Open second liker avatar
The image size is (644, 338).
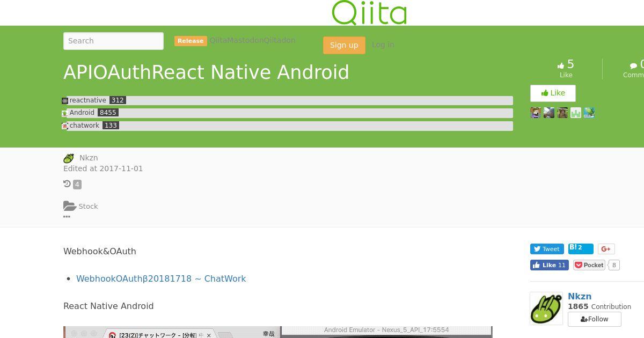(x=549, y=113)
